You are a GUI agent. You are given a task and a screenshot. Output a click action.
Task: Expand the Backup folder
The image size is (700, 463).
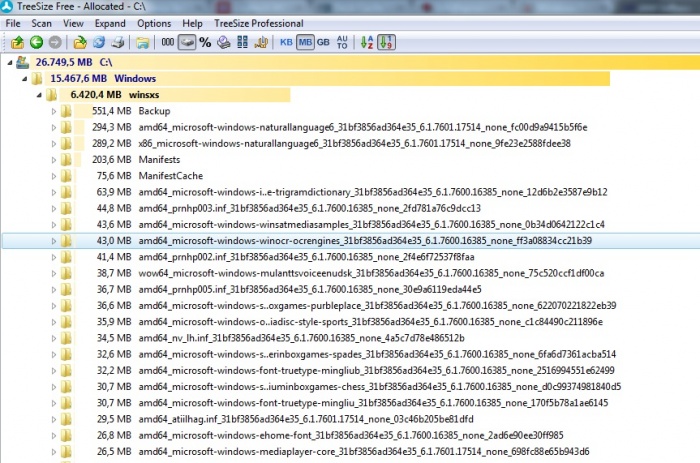tap(54, 111)
